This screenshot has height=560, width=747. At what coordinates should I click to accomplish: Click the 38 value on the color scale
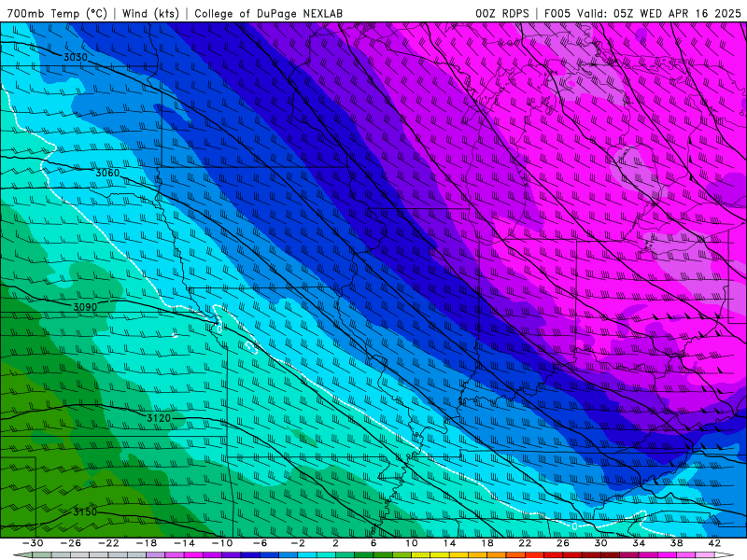676,543
